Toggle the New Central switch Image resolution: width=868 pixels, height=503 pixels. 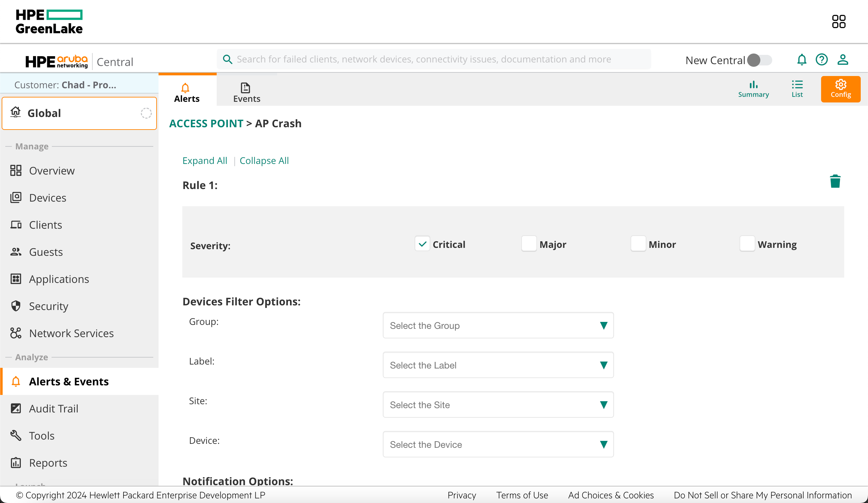tap(760, 60)
